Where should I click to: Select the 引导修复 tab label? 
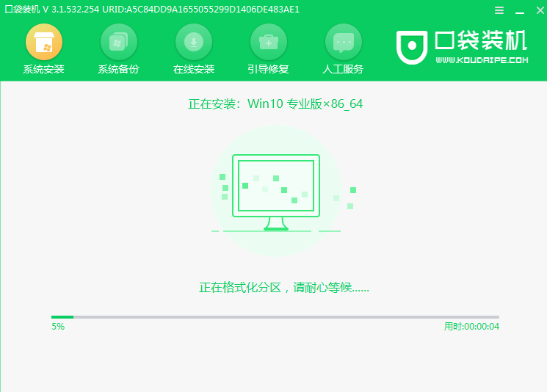point(268,70)
